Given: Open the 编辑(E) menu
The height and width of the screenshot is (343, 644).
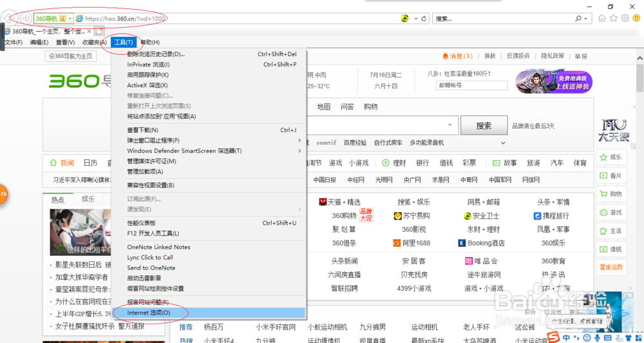Looking at the screenshot, I should (x=39, y=43).
